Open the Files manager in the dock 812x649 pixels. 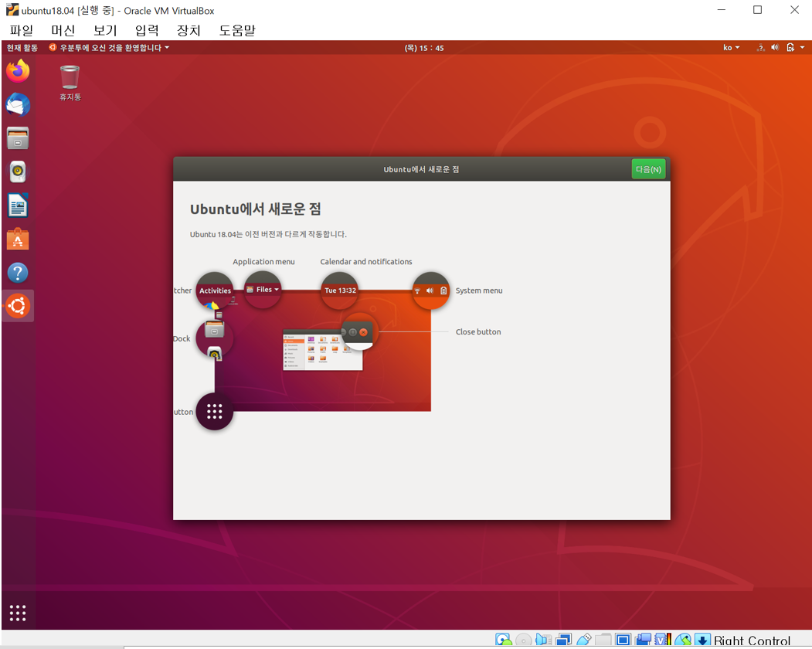click(x=18, y=138)
